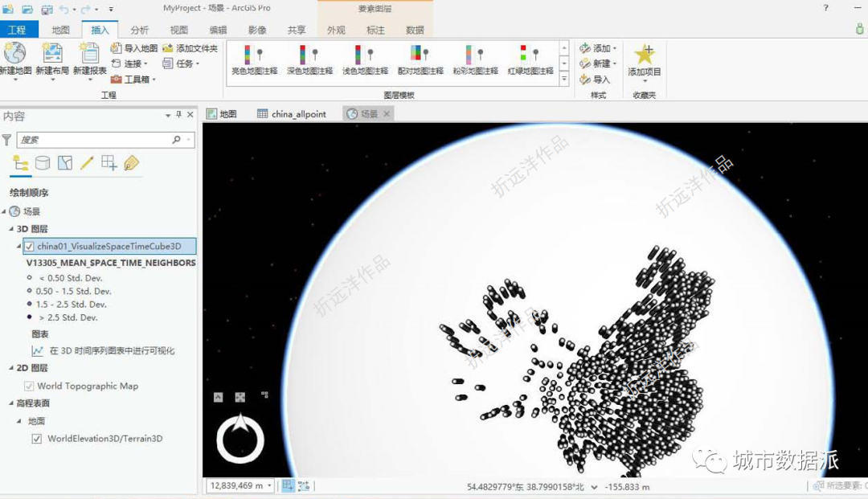Switch to the Appearance (外观) tab
The image size is (868, 499).
336,30
